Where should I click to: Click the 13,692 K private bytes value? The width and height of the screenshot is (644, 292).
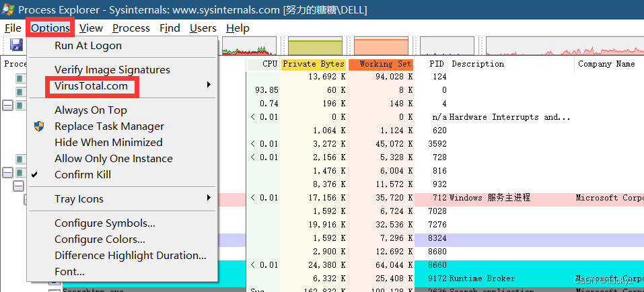coord(326,77)
